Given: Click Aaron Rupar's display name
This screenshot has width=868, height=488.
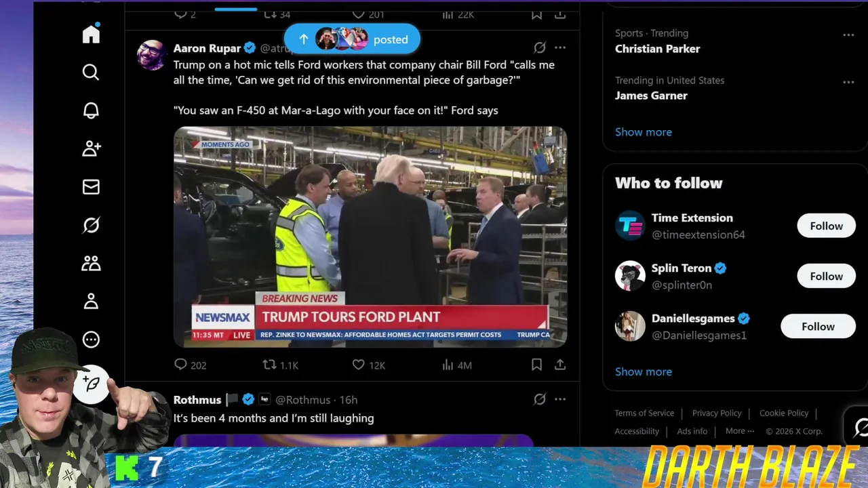Looking at the screenshot, I should [x=207, y=48].
